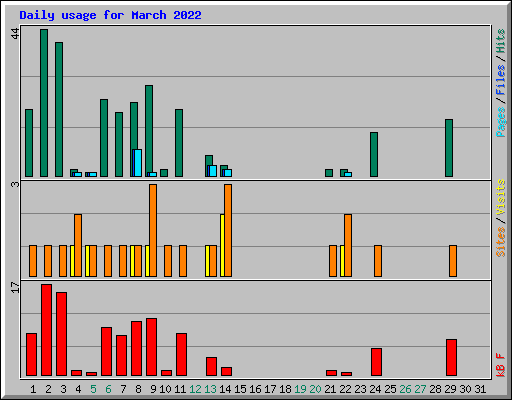512x400 pixels.
Task: Select day label '30' on the x-axis
Action: point(465,389)
